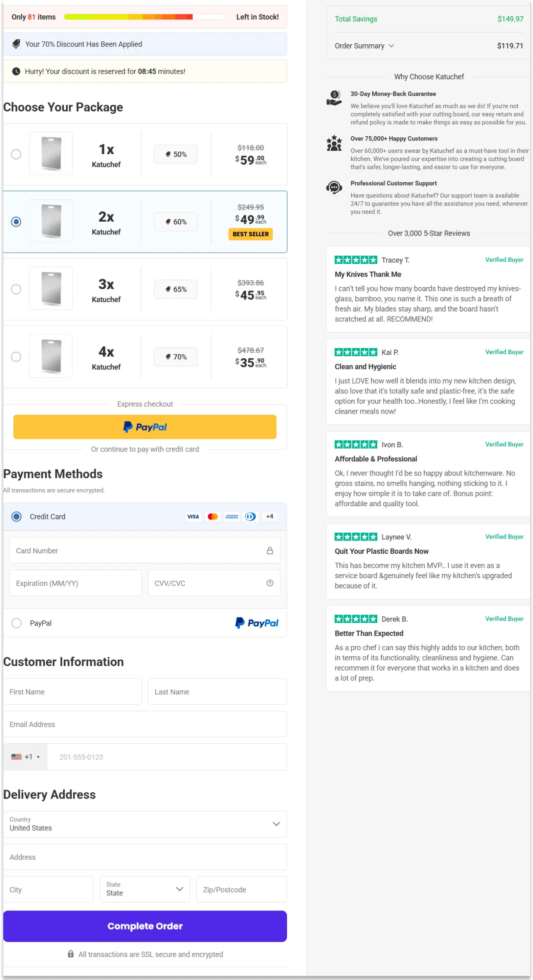
Task: Click the PayPal logo in the PayPal payment row
Action: point(257,623)
